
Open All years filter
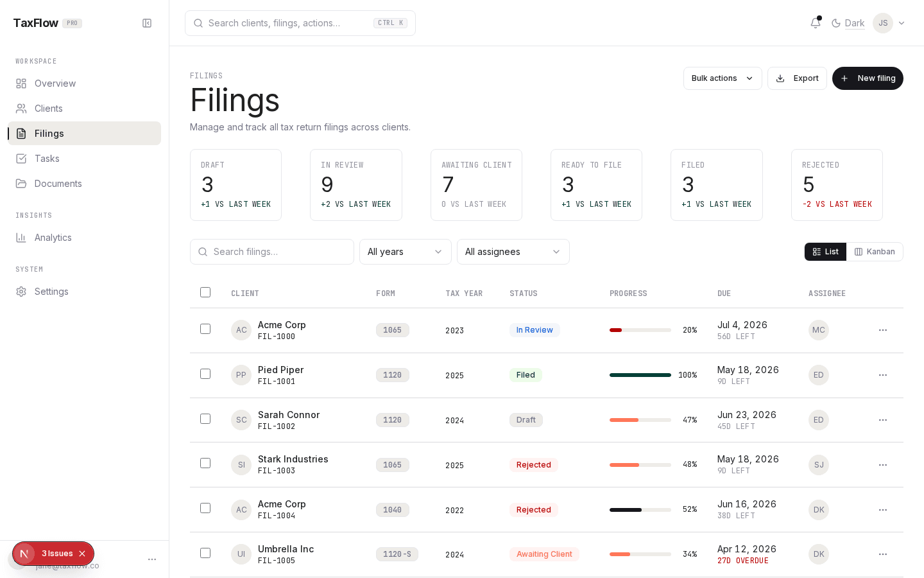[x=406, y=252]
